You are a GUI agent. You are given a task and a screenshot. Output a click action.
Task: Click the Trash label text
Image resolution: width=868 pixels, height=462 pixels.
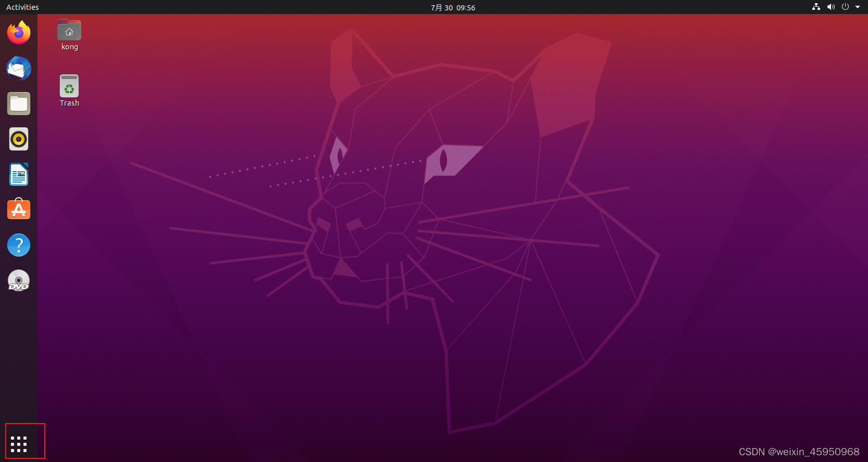click(69, 103)
